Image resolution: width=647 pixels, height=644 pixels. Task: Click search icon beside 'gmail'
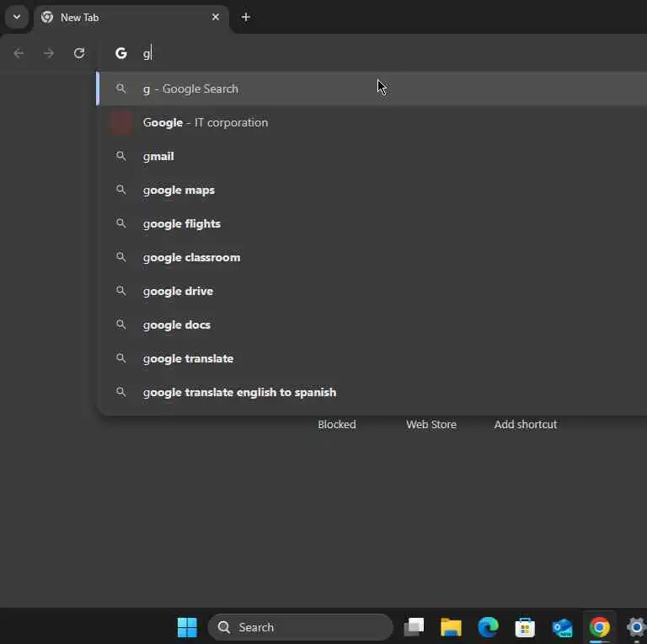[x=121, y=156]
